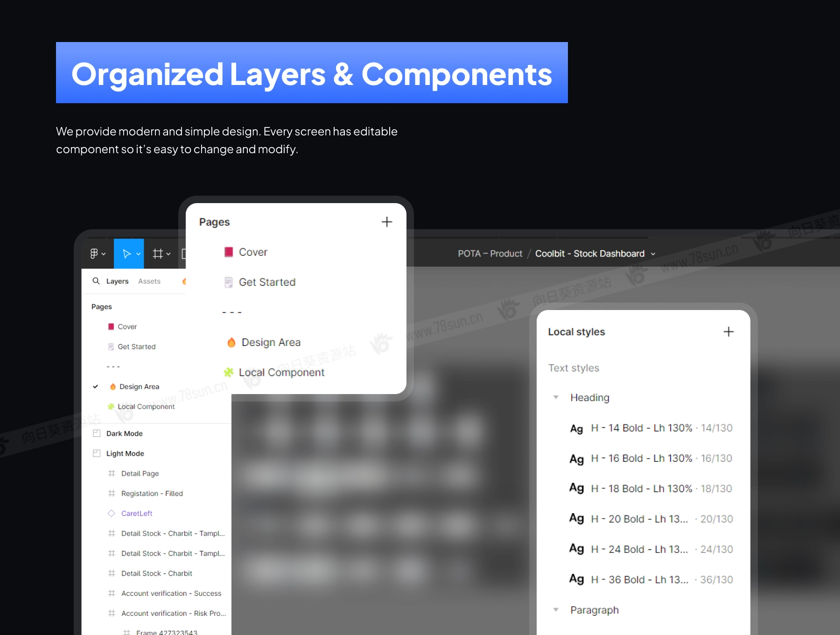
Task: Select the Move tool in toolbar
Action: click(x=126, y=254)
